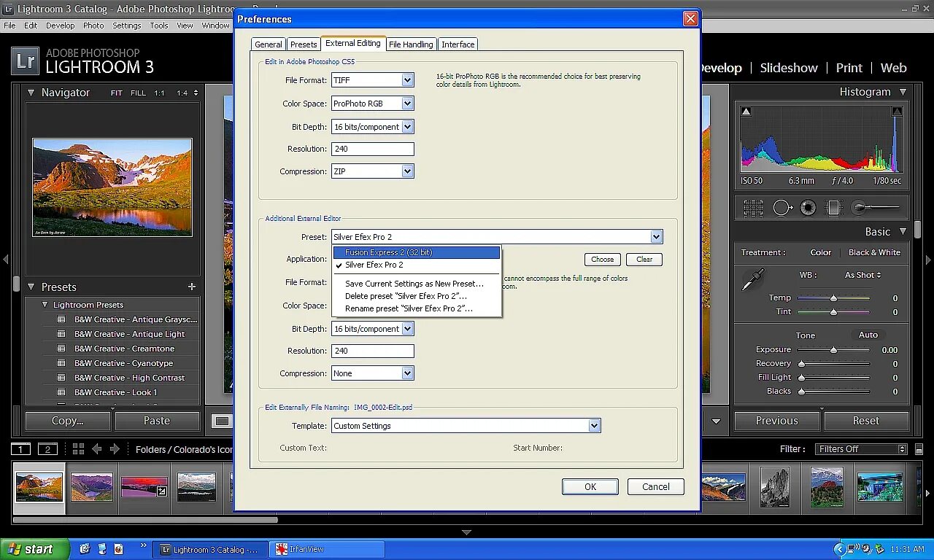The width and height of the screenshot is (934, 560).
Task: Toggle histogram shadow clipping indicator
Action: 746,112
